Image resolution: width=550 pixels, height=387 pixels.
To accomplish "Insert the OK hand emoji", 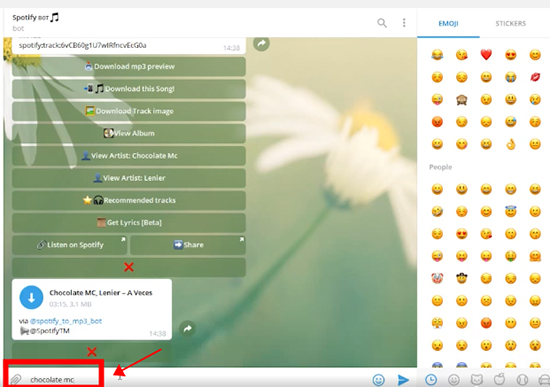I will [511, 144].
